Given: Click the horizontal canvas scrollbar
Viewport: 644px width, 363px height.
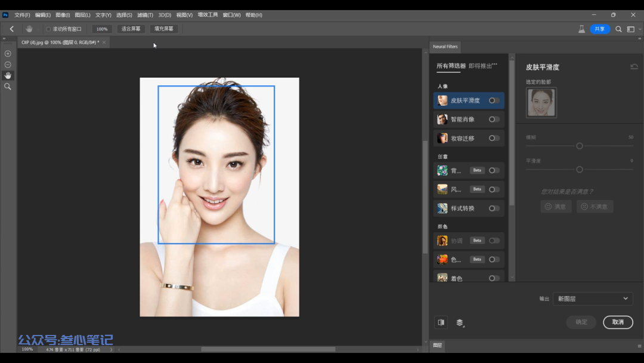Looking at the screenshot, I should (268, 349).
